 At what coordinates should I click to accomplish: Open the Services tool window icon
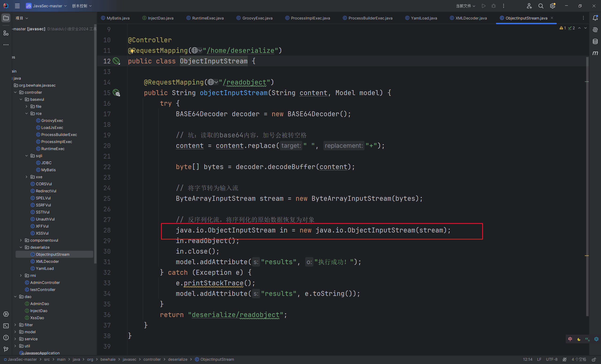click(6, 314)
